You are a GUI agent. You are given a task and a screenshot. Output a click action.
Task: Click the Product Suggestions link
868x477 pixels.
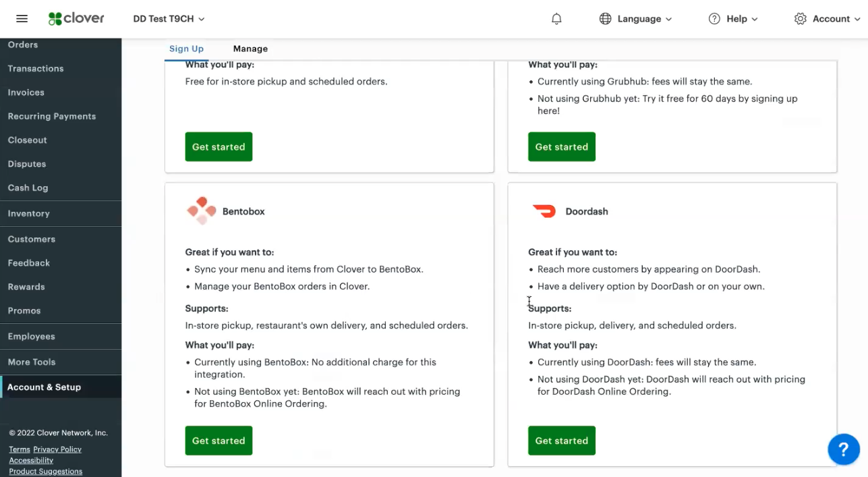pos(45,471)
